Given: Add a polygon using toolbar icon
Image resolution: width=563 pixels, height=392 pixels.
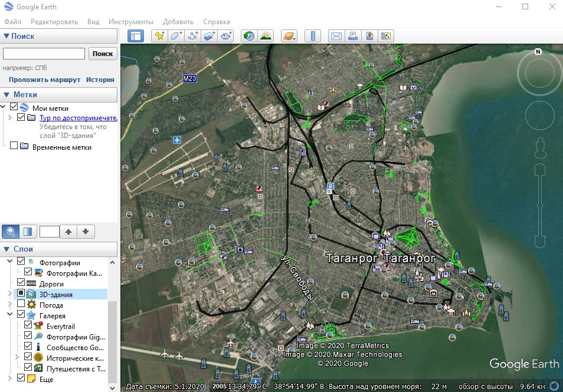Looking at the screenshot, I should tap(176, 36).
